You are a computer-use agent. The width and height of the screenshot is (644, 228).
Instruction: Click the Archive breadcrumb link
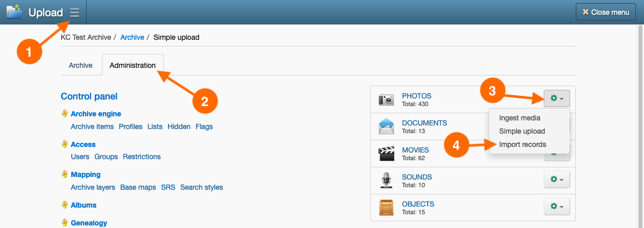(132, 37)
